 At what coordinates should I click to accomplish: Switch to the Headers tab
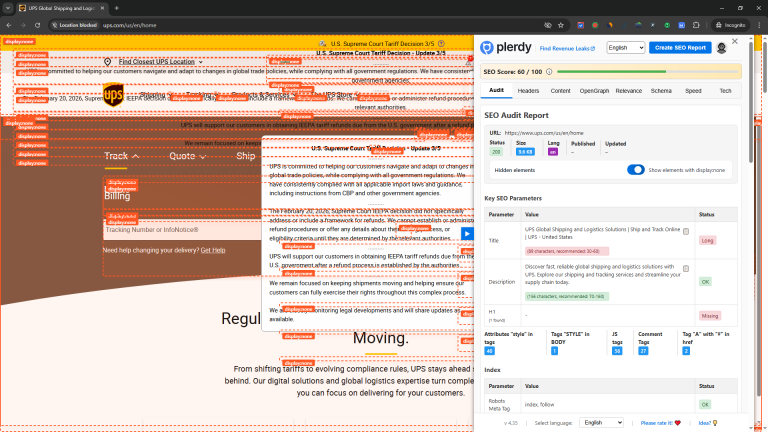click(528, 91)
